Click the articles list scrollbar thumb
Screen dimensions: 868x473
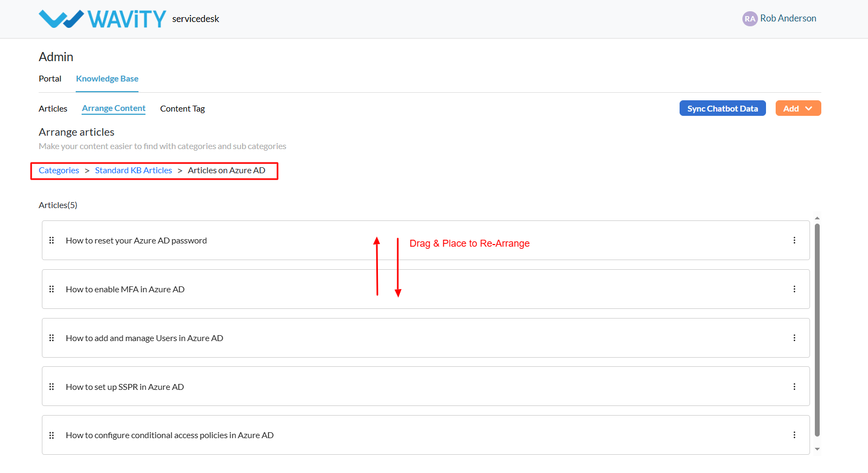click(817, 330)
